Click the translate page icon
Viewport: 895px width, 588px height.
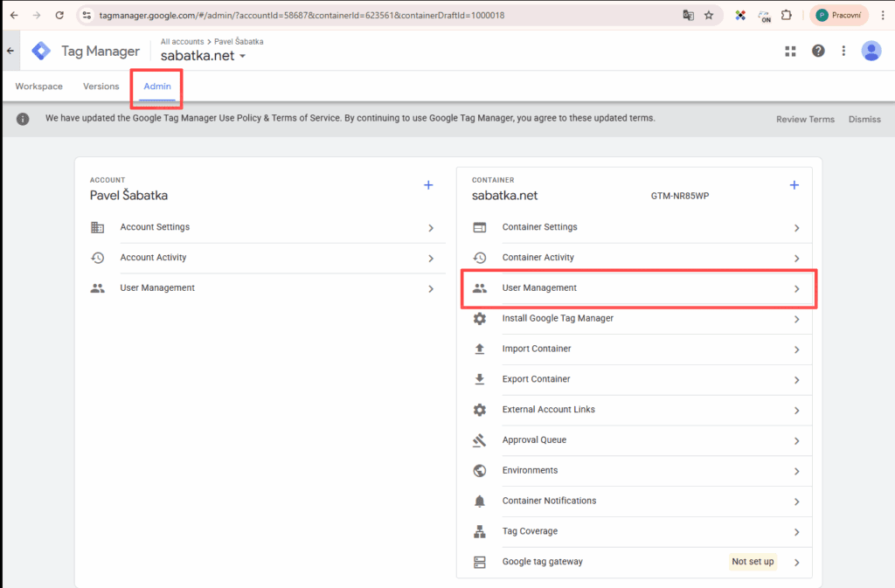(689, 16)
